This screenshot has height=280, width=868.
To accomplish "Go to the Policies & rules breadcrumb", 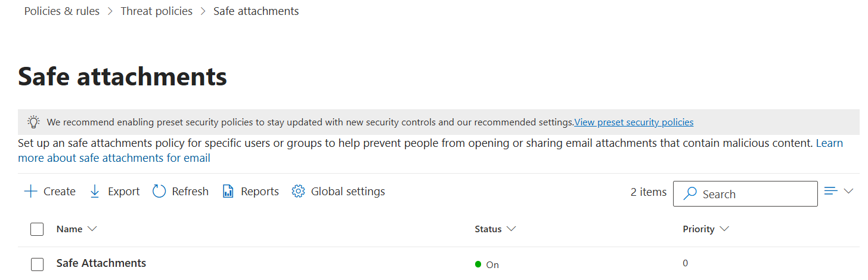I will pyautogui.click(x=62, y=11).
